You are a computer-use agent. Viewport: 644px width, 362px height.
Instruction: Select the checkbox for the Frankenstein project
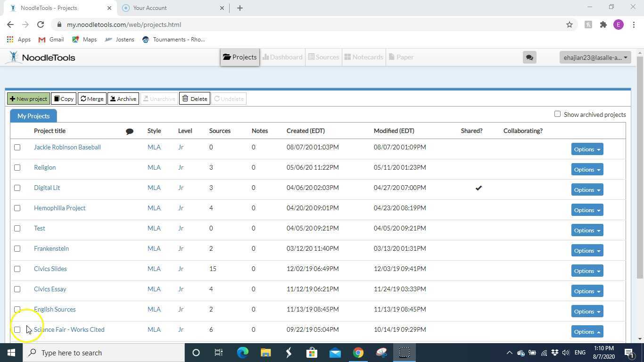(17, 248)
